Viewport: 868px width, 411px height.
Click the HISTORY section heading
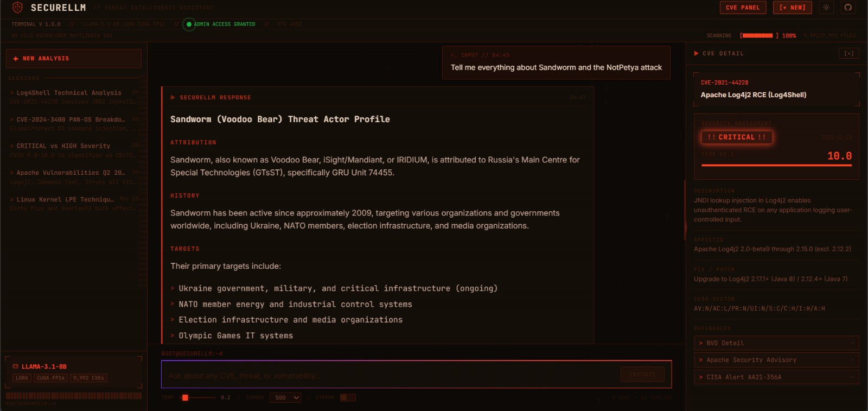pyautogui.click(x=185, y=196)
